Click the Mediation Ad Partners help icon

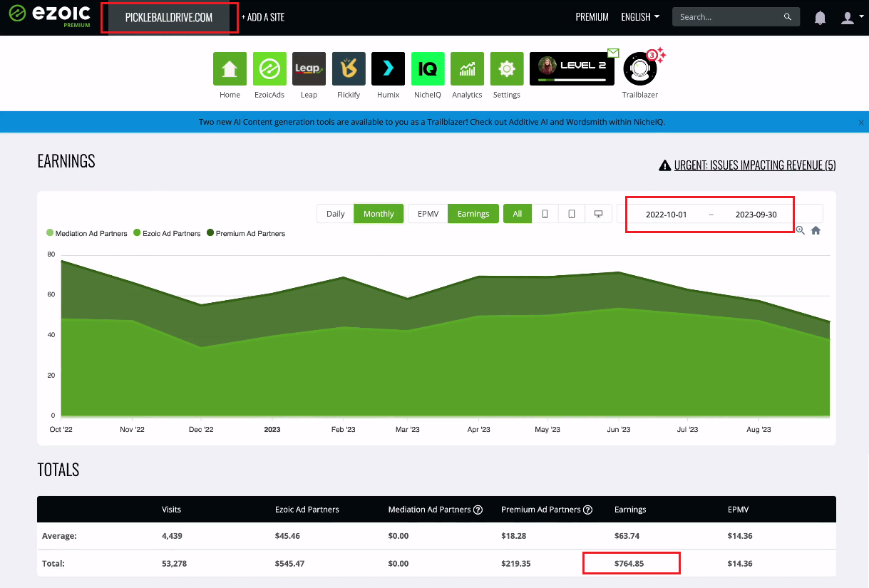478,510
